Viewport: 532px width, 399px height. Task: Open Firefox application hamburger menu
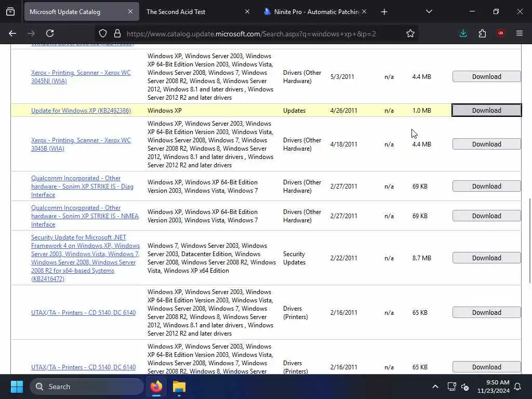[520, 33]
